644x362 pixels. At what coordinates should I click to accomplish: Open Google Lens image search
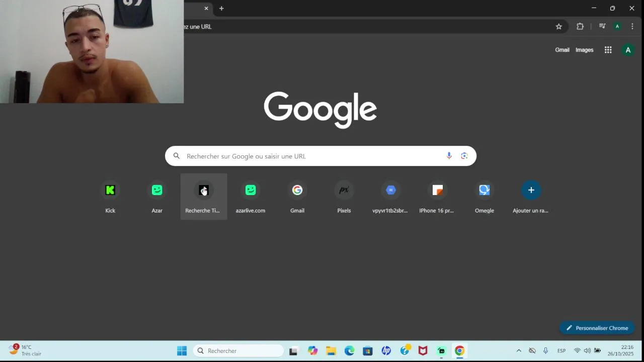[x=464, y=156]
